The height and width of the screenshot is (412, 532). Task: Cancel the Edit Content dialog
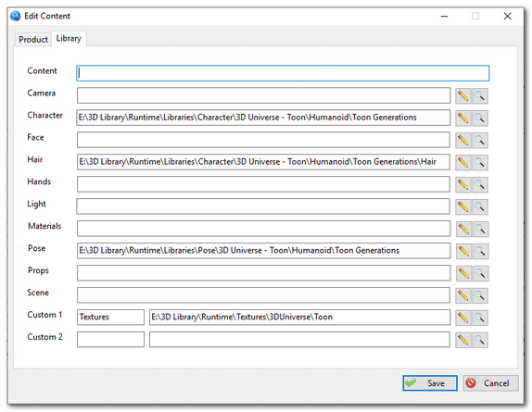click(490, 383)
